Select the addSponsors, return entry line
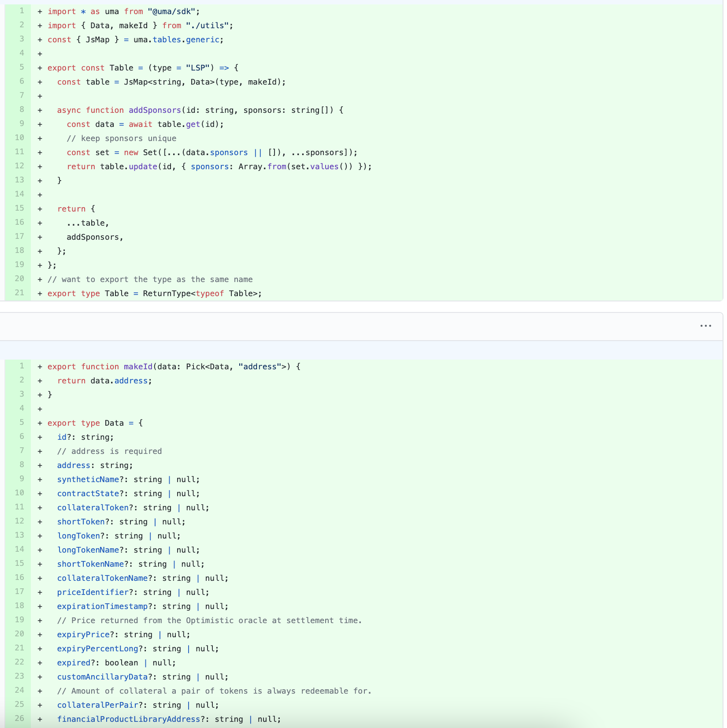 [95, 237]
